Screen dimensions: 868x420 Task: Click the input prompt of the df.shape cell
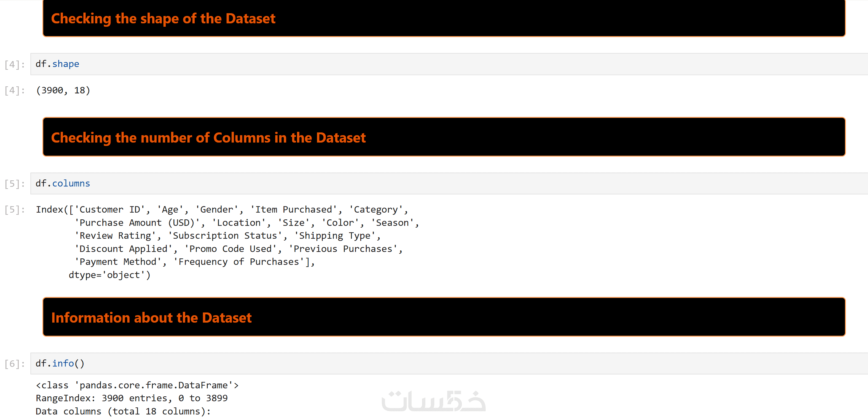tap(15, 65)
